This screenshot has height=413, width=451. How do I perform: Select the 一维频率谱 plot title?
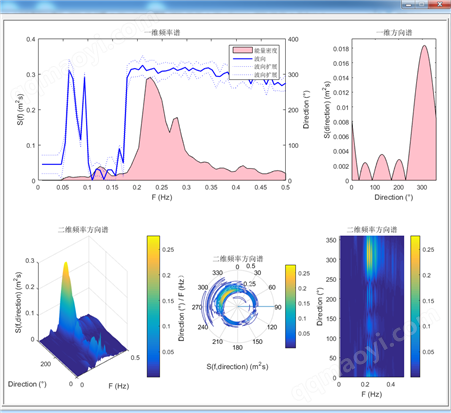(162, 32)
